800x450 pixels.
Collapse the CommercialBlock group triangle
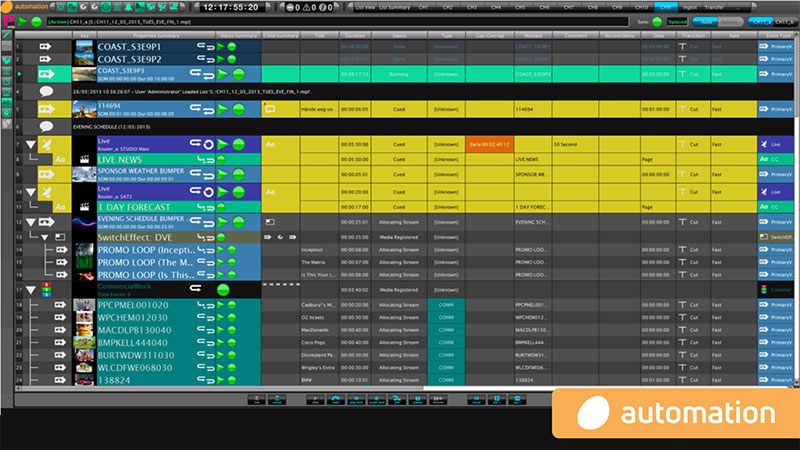coord(30,290)
